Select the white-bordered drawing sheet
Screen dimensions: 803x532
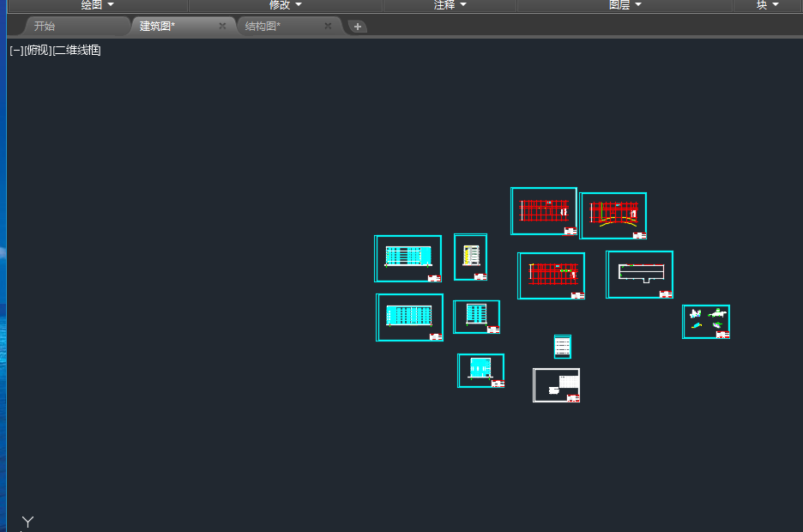556,385
